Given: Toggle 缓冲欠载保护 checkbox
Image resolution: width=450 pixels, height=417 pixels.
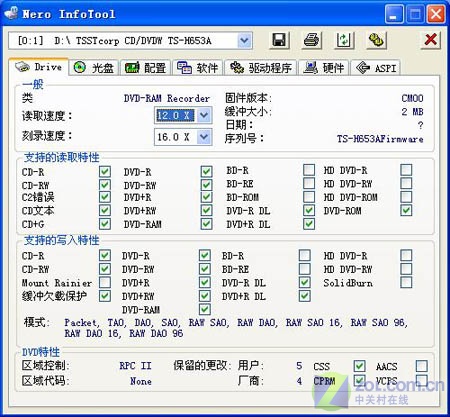Looking at the screenshot, I should pos(105,296).
